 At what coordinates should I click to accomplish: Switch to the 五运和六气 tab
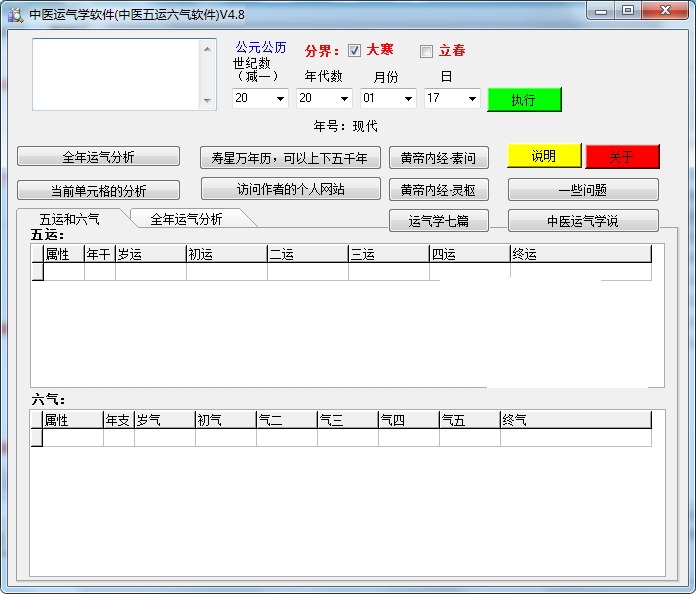[69, 219]
